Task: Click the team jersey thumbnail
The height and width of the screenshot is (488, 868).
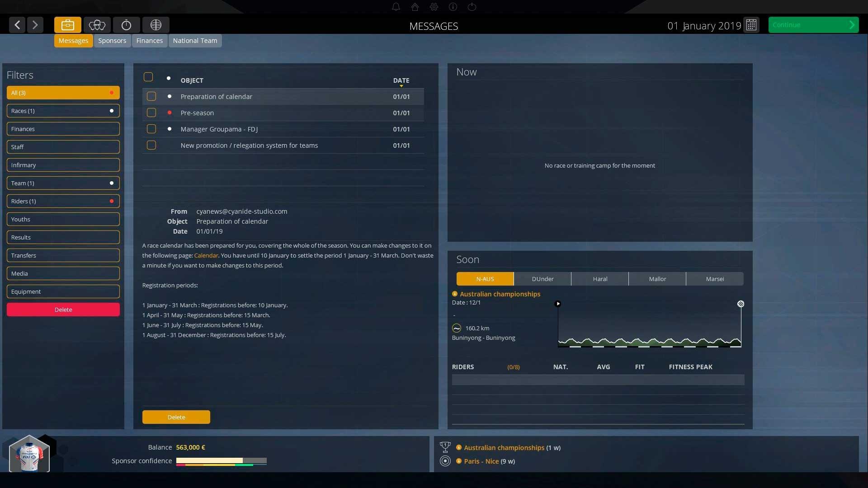Action: pos(29,455)
